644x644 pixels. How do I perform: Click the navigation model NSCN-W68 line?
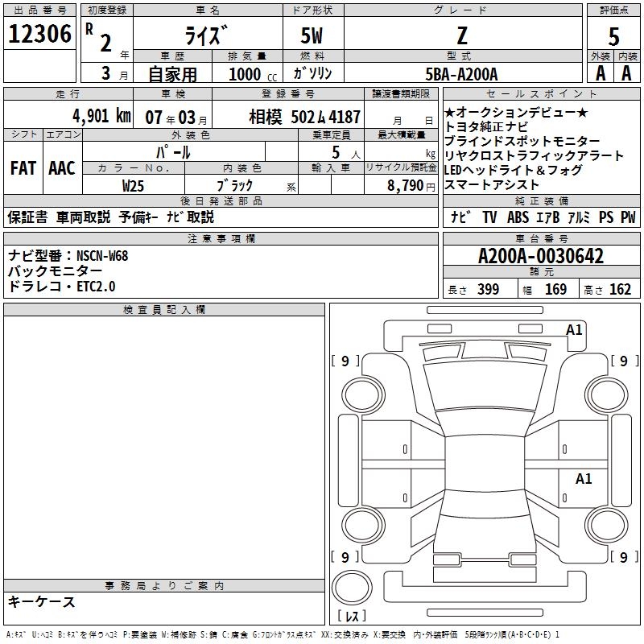pyautogui.click(x=68, y=256)
